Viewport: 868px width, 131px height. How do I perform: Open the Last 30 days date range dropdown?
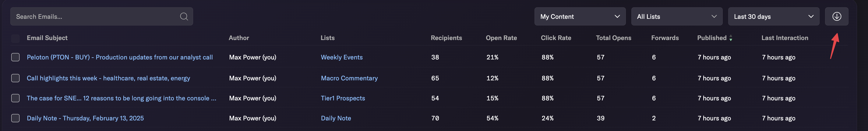tap(773, 16)
